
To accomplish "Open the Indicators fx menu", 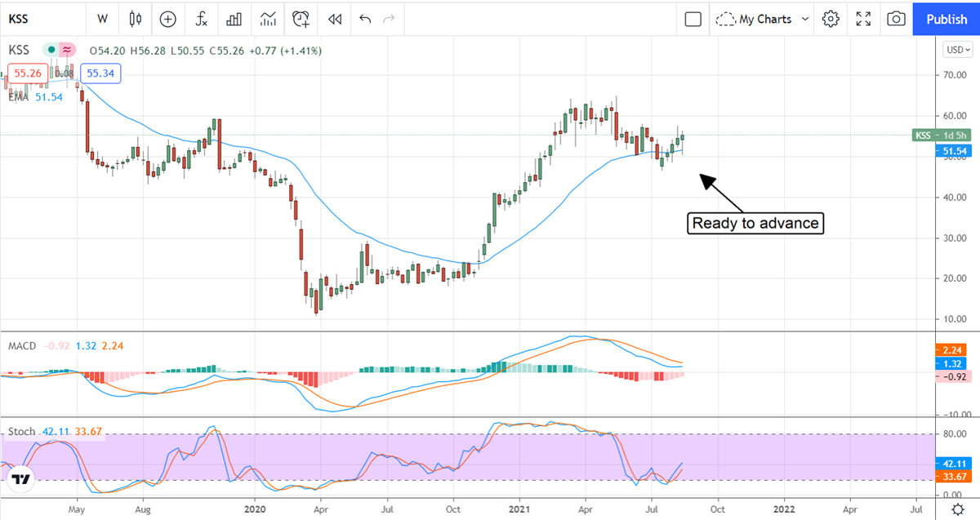I will [200, 19].
